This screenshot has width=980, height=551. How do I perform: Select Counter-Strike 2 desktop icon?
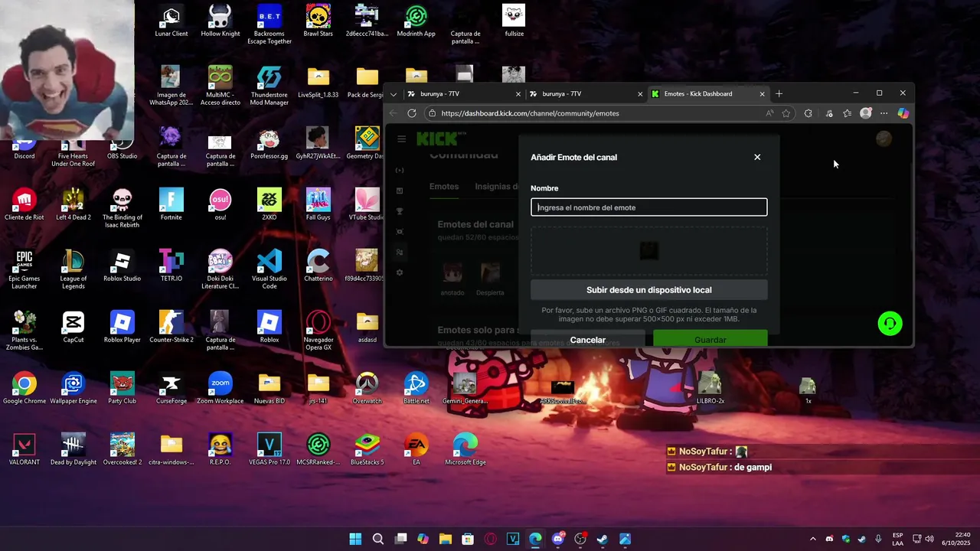click(x=171, y=328)
